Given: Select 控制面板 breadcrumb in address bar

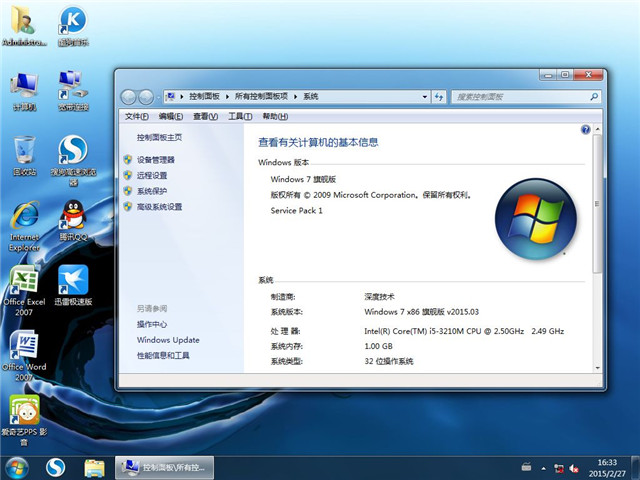Looking at the screenshot, I should (x=204, y=97).
